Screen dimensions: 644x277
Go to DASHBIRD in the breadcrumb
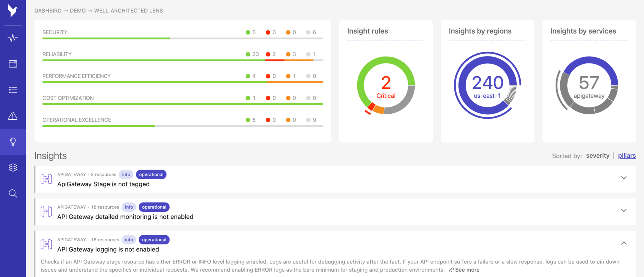pyautogui.click(x=48, y=11)
